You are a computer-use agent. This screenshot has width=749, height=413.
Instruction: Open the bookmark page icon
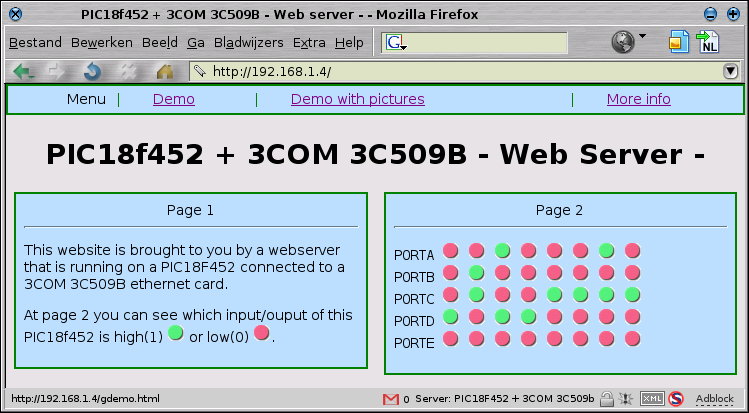(678, 42)
